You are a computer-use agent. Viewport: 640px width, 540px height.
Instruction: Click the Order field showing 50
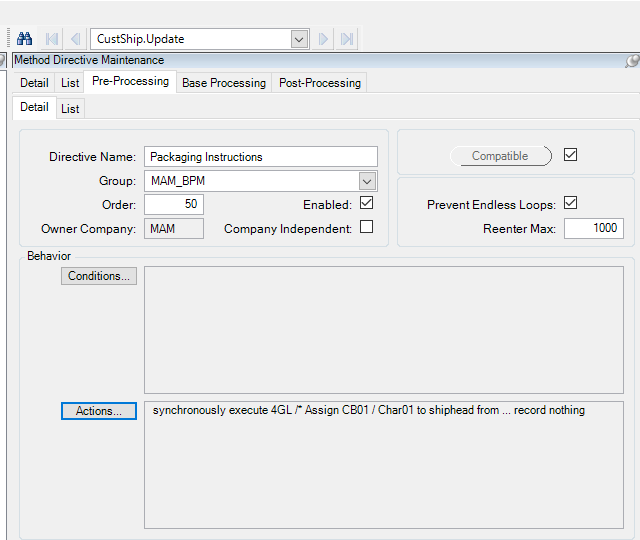(174, 204)
